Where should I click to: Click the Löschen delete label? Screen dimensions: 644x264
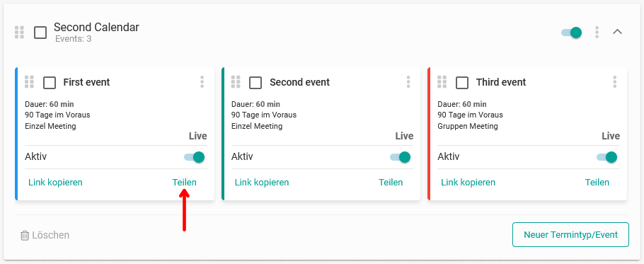[x=51, y=235]
